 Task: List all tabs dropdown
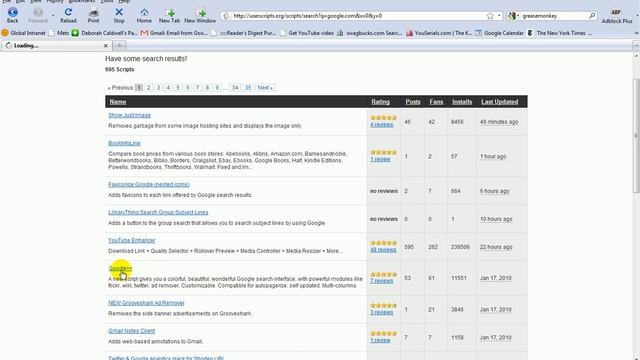(x=636, y=46)
